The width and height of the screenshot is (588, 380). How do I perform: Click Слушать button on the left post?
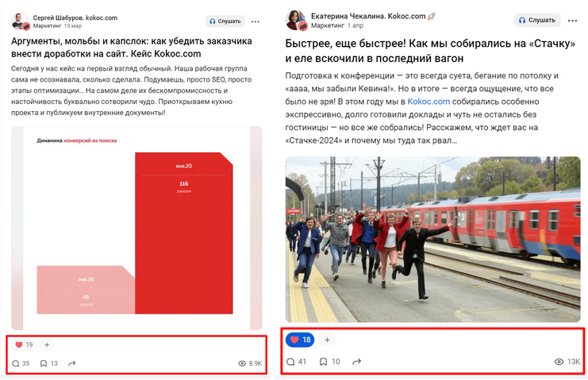pyautogui.click(x=225, y=21)
